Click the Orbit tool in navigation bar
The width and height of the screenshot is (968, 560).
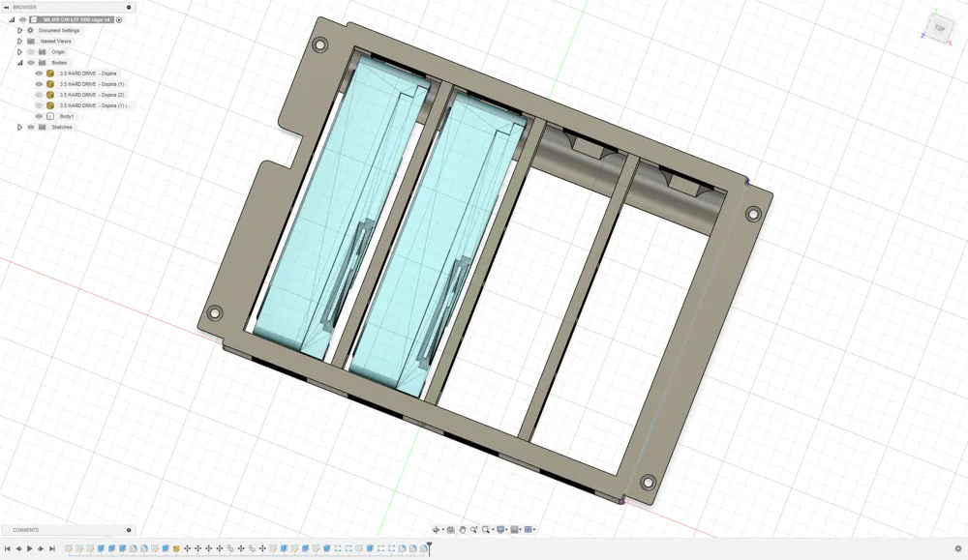pyautogui.click(x=436, y=529)
